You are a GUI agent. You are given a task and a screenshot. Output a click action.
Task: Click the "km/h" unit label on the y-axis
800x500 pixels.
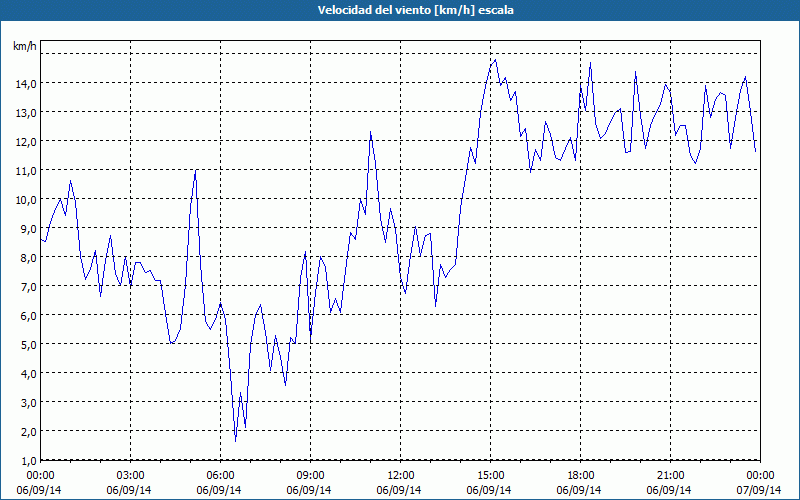tap(25, 46)
